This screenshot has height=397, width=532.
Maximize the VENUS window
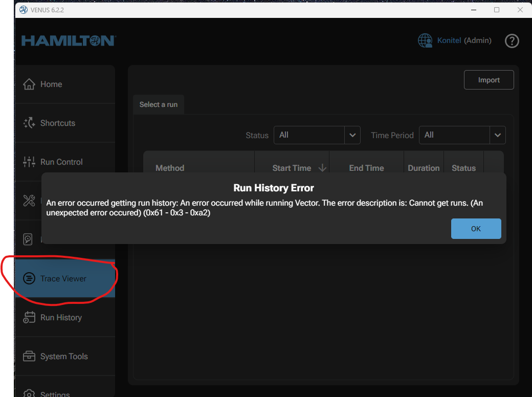click(497, 10)
